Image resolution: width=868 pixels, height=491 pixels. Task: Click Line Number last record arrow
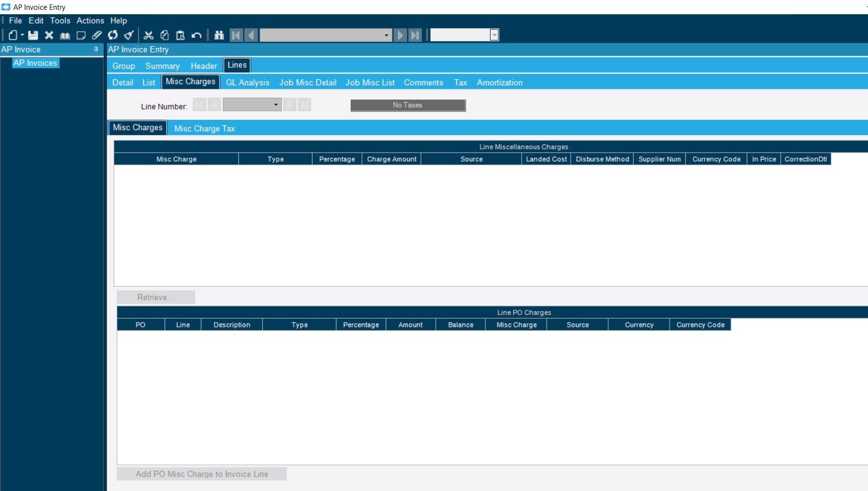pos(305,105)
